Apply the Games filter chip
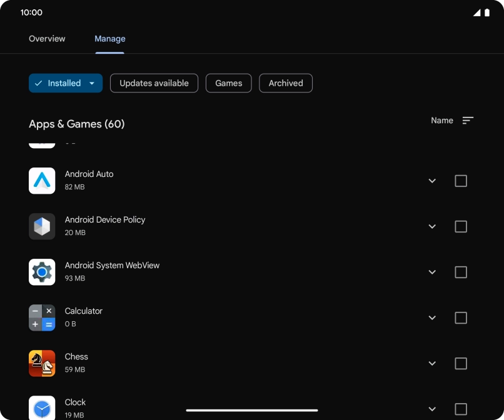 [x=229, y=83]
